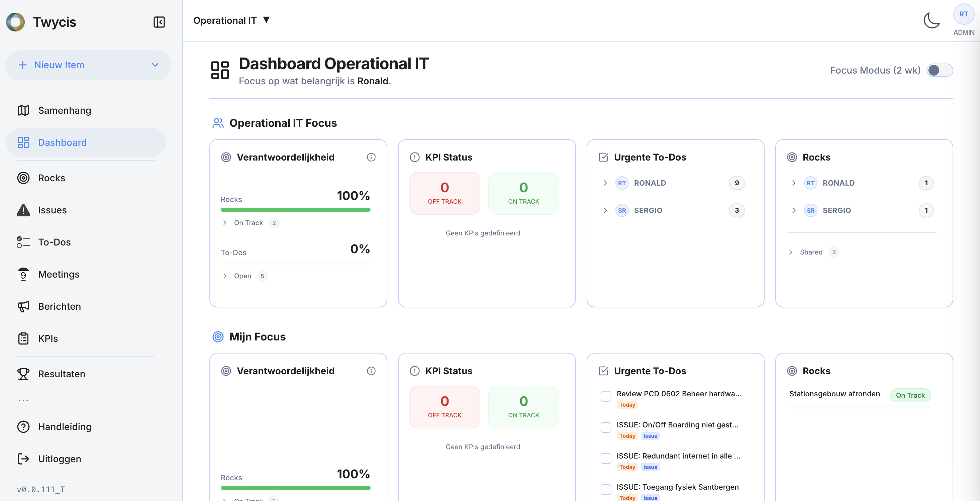
Task: Check off On/Off Boarding issue to-do
Action: click(x=606, y=427)
